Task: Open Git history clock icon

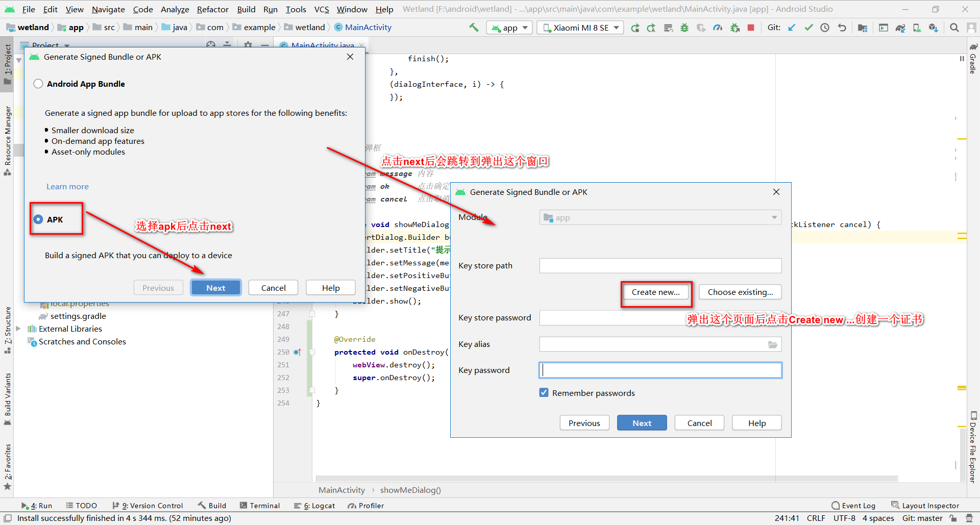Action: pos(825,28)
